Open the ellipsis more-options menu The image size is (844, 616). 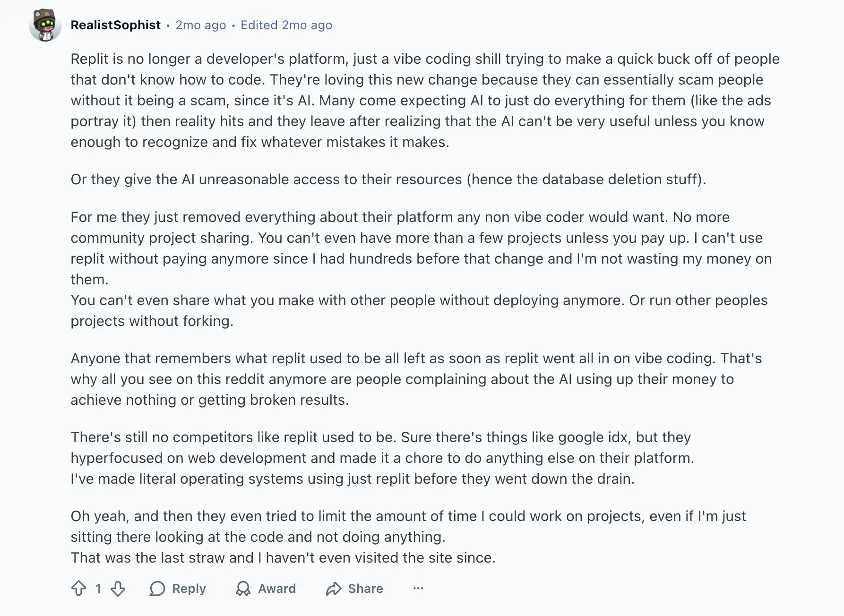click(418, 589)
